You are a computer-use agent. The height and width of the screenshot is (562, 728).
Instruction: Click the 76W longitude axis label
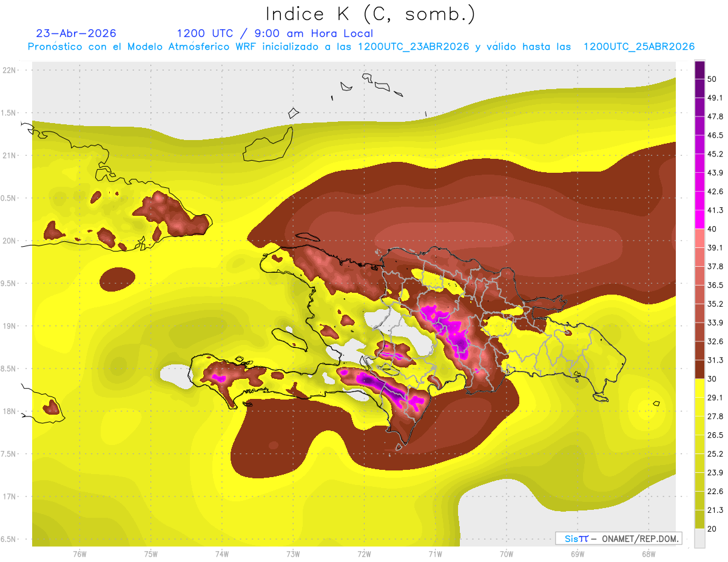coord(79,554)
